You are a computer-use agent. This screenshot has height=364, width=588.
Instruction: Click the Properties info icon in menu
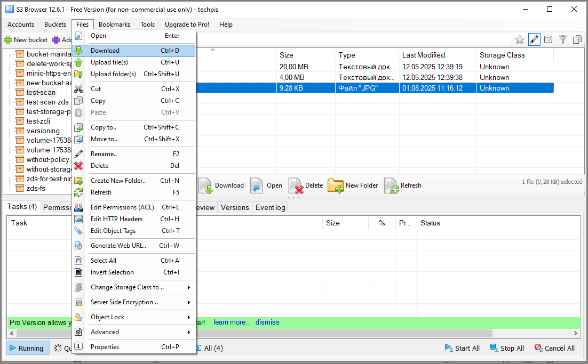[x=78, y=347]
